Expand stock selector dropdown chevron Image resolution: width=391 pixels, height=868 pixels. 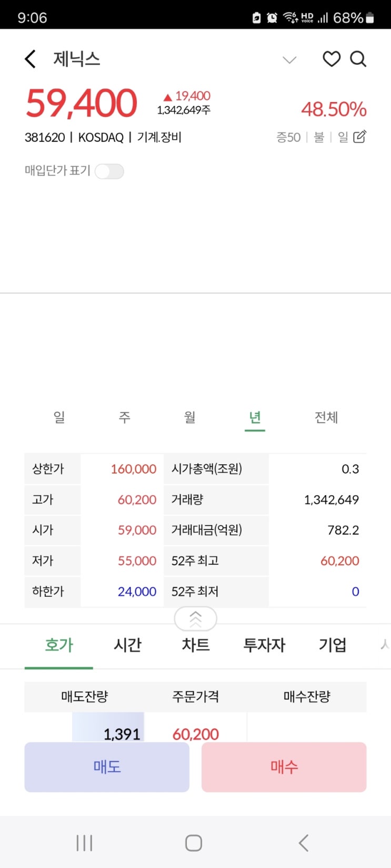[x=289, y=59]
